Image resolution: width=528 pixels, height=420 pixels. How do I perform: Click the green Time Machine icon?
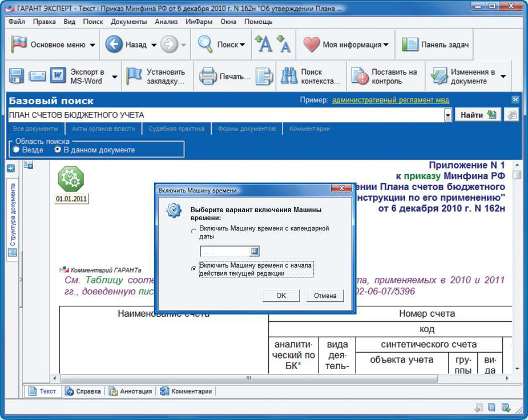[x=71, y=180]
